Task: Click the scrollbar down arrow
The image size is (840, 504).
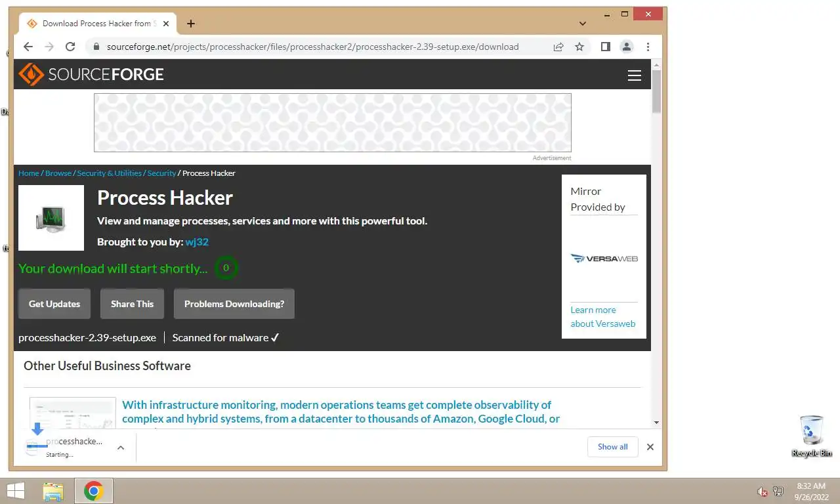Action: pyautogui.click(x=656, y=423)
